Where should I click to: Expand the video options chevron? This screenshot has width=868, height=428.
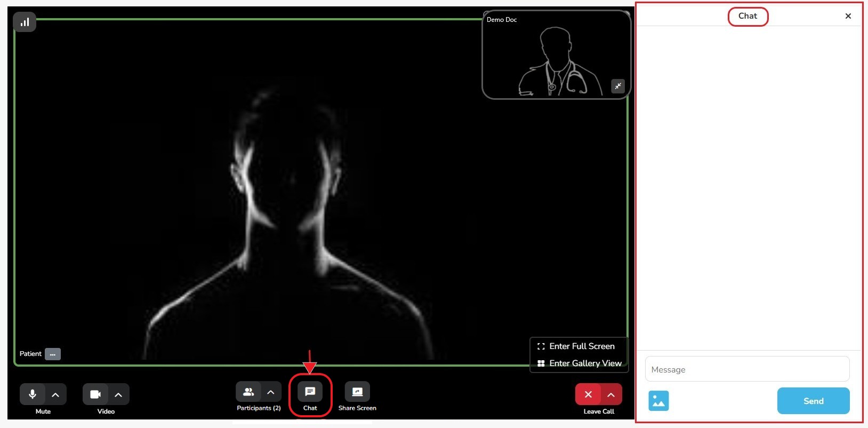pyautogui.click(x=118, y=394)
